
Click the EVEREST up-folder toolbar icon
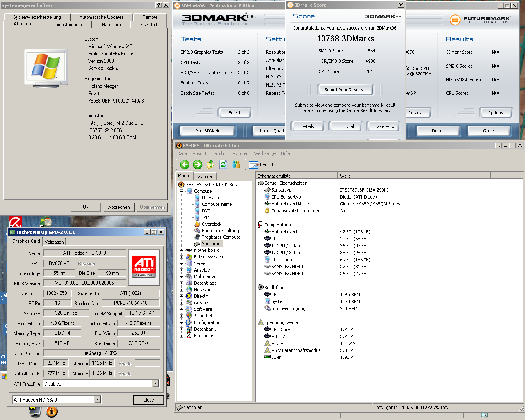[210, 164]
